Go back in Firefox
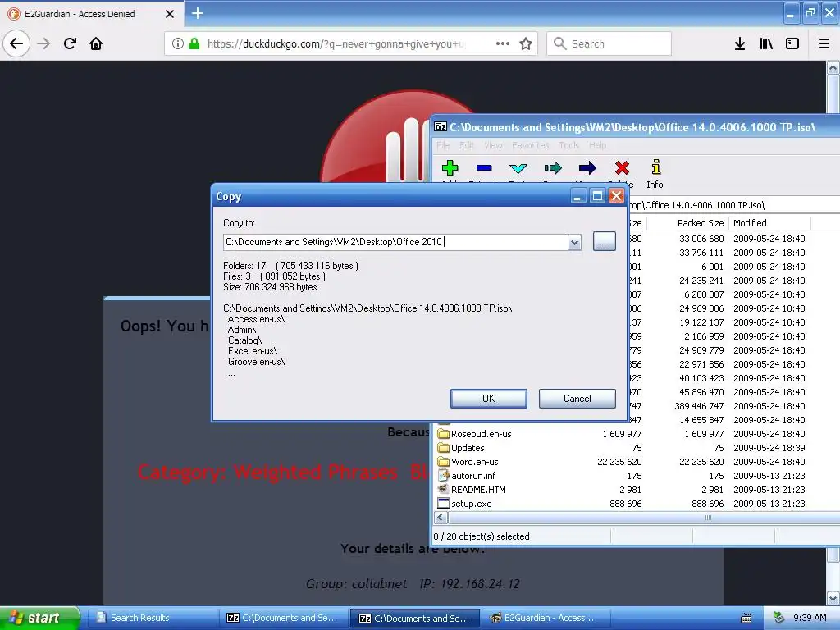Viewport: 840px width, 630px height. coord(16,43)
